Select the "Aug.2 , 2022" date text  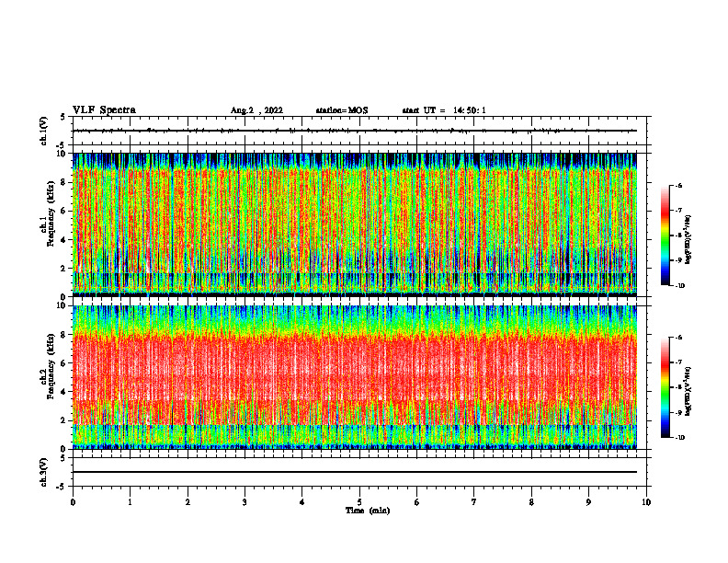pyautogui.click(x=256, y=110)
